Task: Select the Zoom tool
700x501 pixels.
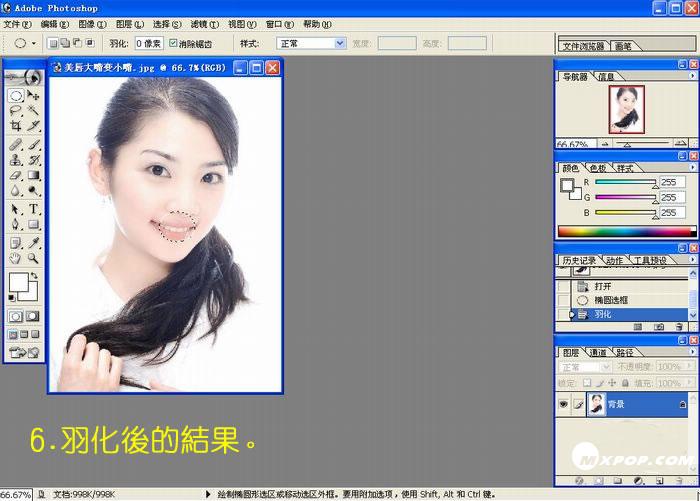Action: coord(33,258)
